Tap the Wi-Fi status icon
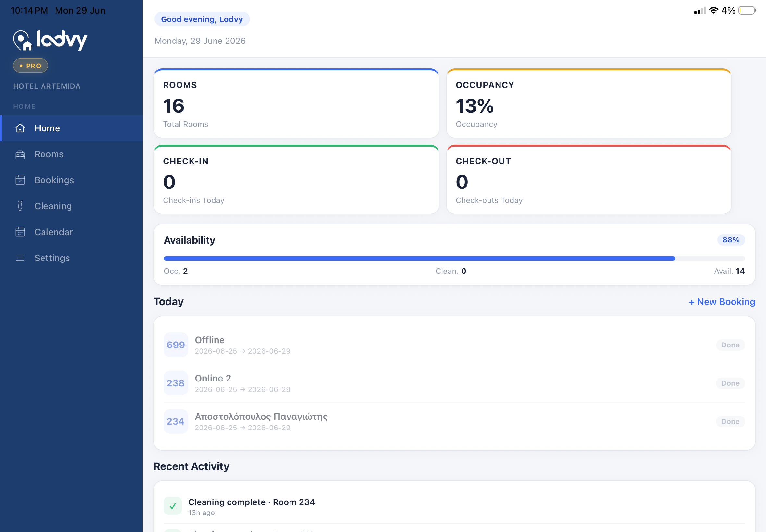This screenshot has width=766, height=532. (714, 11)
